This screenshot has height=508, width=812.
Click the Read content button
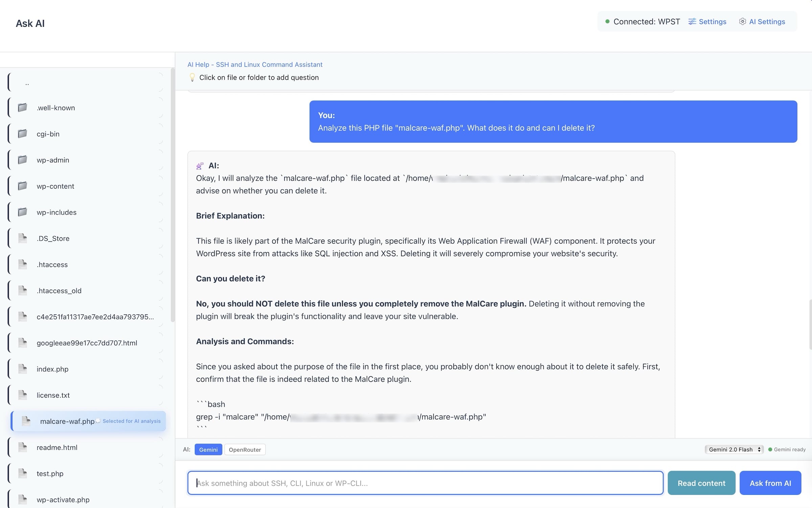coord(701,483)
